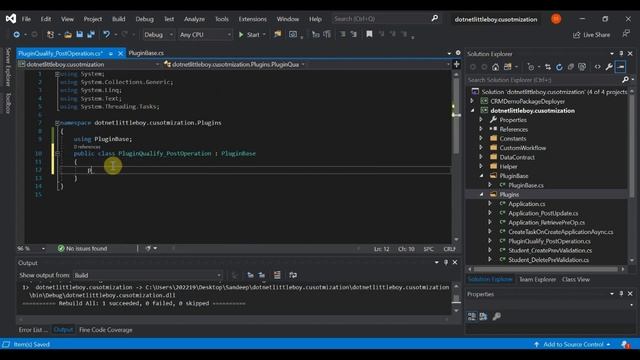Viewport: 640px width, 360px height.
Task: Pin the Properties panel
Action: [x=621, y=293]
